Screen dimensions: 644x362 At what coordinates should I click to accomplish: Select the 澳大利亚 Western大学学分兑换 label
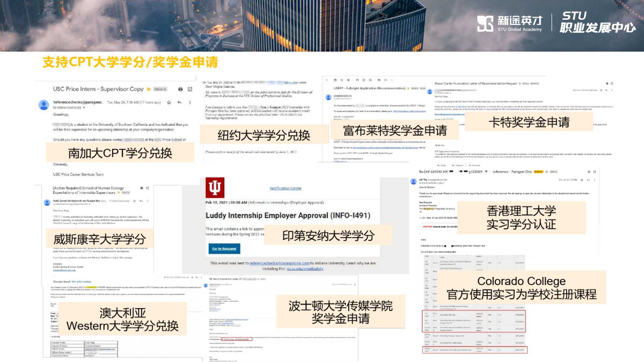[x=122, y=319]
